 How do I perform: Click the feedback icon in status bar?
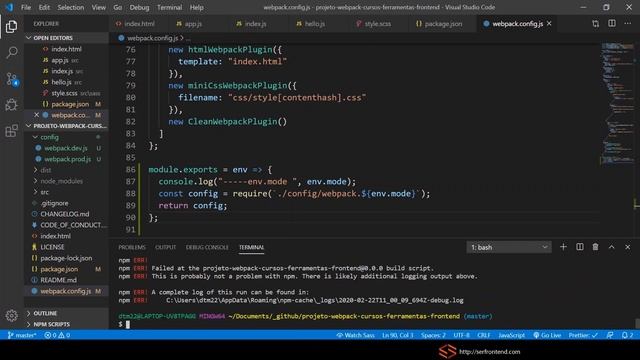(610, 335)
